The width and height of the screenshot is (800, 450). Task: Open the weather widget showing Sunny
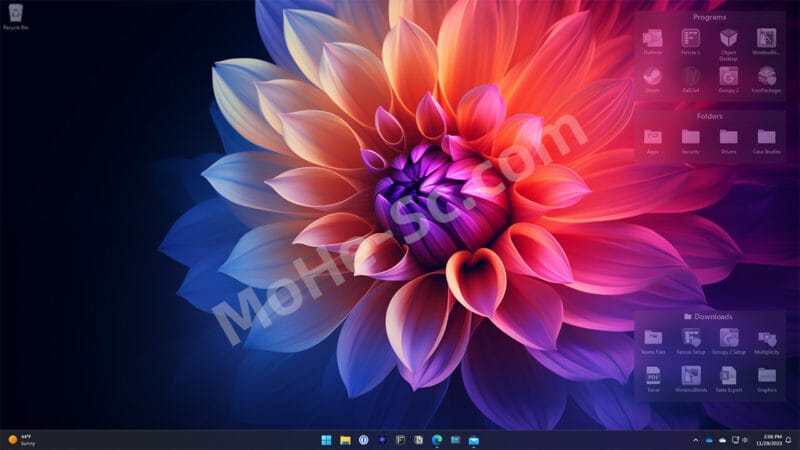coord(22,440)
